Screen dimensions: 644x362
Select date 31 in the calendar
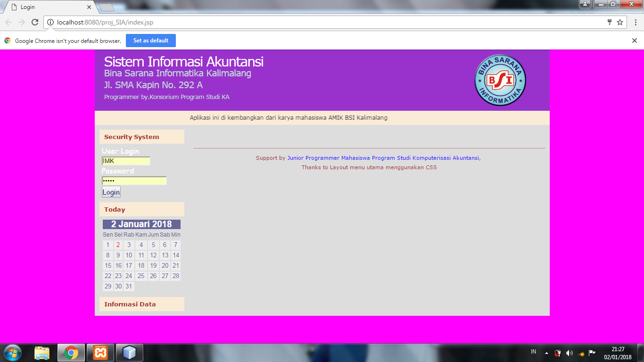(129, 287)
